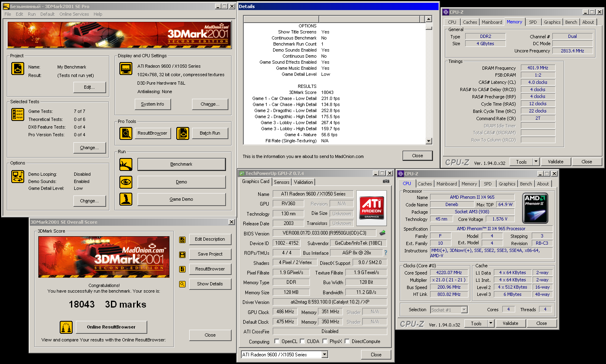This screenshot has width=606, height=364.
Task: Open the Online Services menu
Action: tap(74, 14)
